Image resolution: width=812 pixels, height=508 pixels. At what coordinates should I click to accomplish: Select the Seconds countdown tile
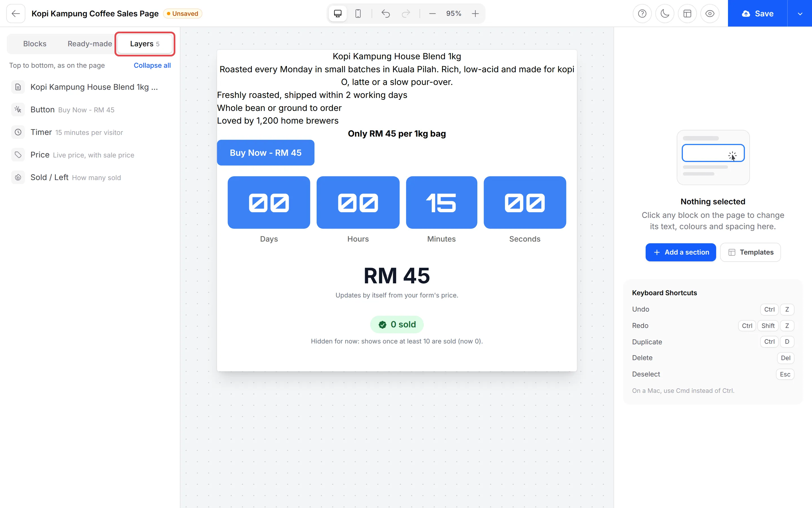525,203
